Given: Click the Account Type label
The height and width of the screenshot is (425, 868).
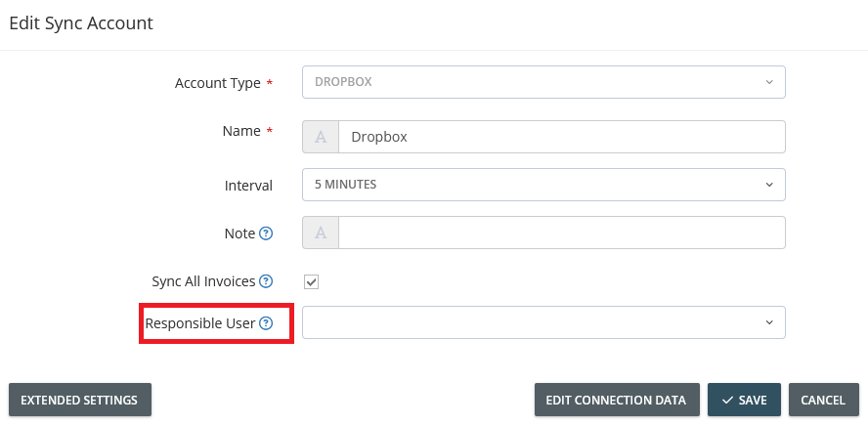Looking at the screenshot, I should (218, 83).
